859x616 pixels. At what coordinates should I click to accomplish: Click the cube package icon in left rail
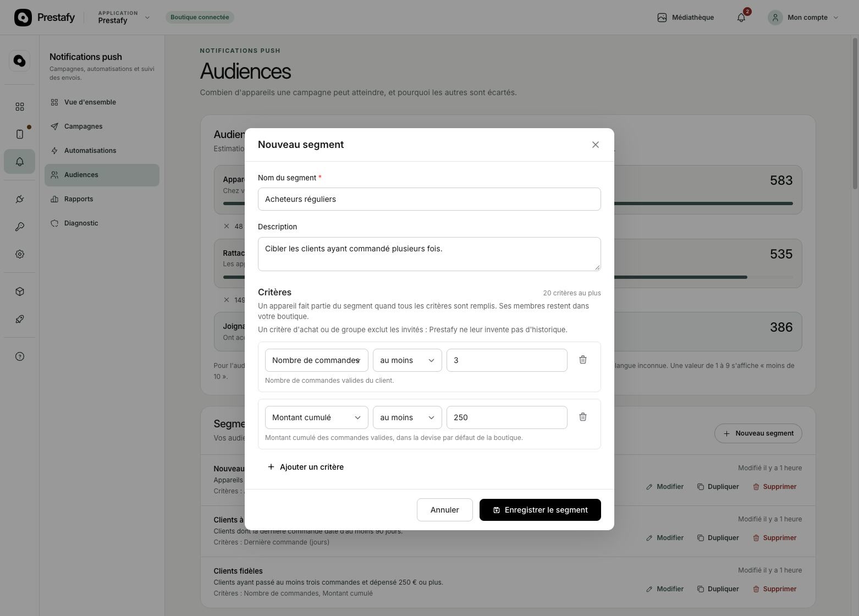(20, 291)
